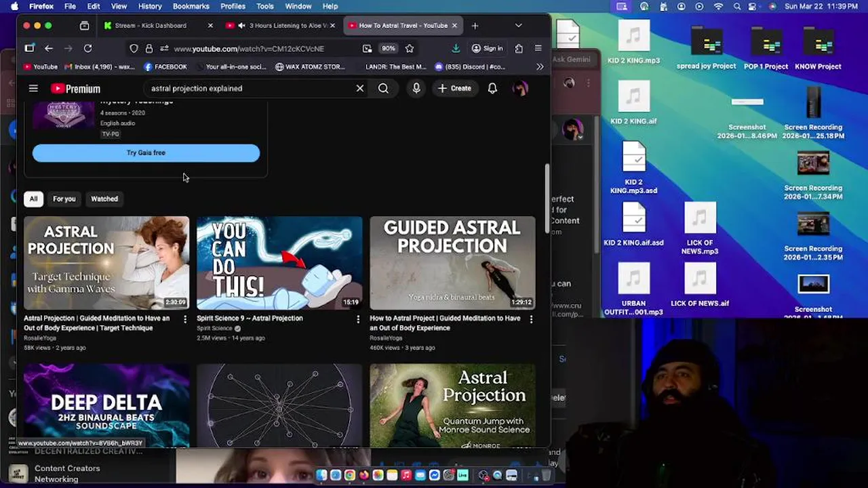The image size is (868, 488).
Task: Click the 'Try Gaia free' button
Action: coord(146,152)
